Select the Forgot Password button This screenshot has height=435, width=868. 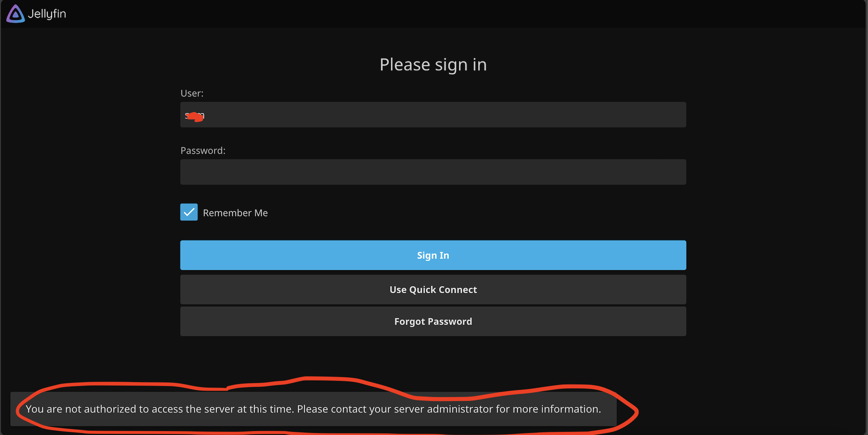[x=433, y=321]
